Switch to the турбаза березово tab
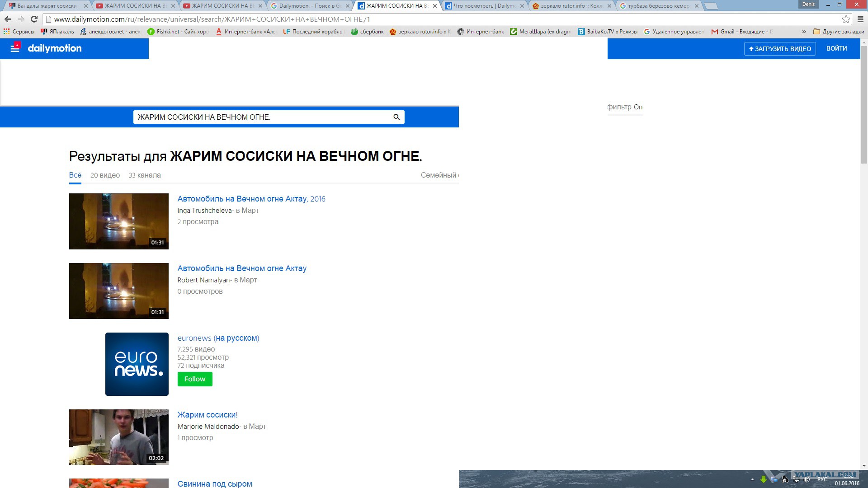The width and height of the screenshot is (868, 488). (x=659, y=6)
